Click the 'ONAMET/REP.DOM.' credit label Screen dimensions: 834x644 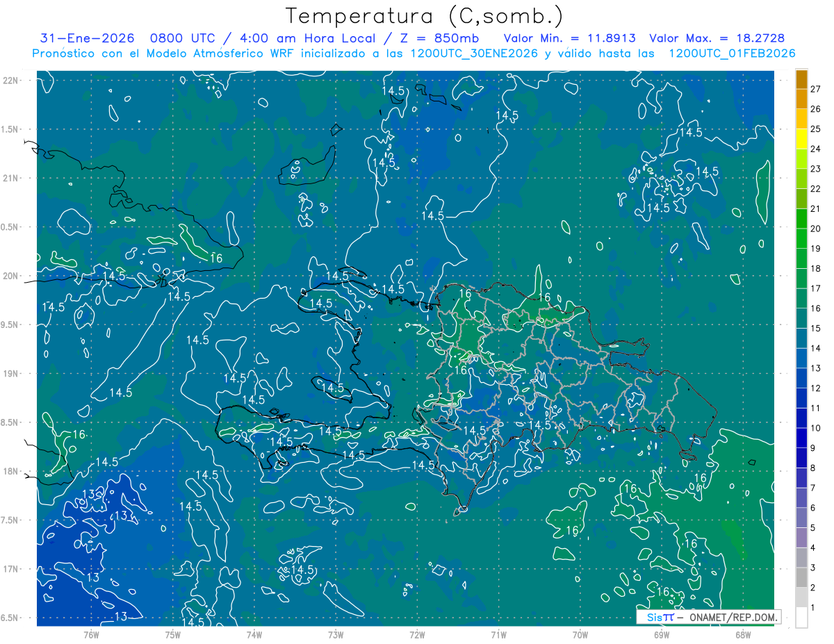coord(733,617)
